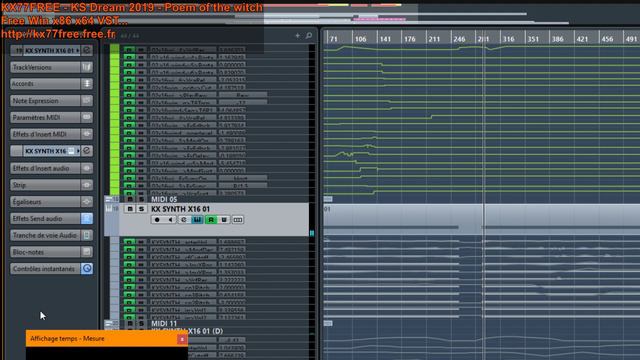
Task: Expand the Accords inspector section
Action: (45, 84)
